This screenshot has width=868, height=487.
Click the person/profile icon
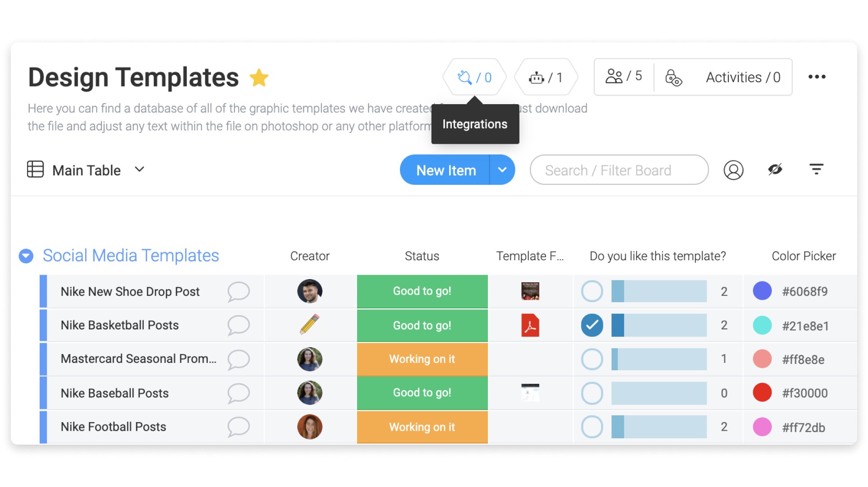pos(733,170)
